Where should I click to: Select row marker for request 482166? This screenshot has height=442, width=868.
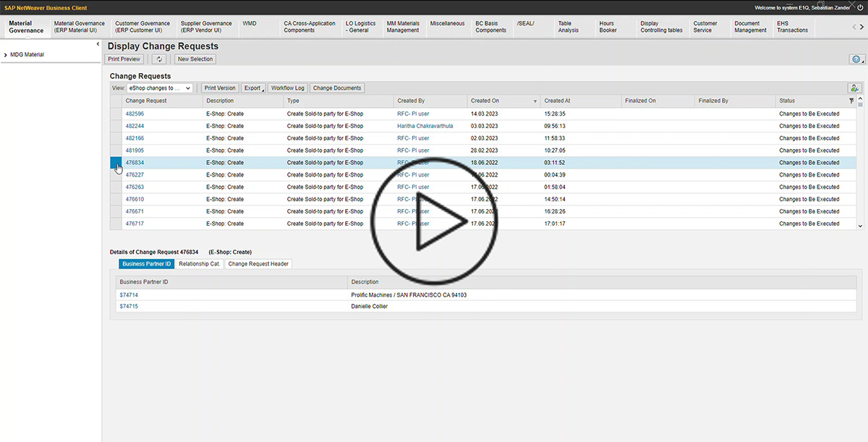116,138
